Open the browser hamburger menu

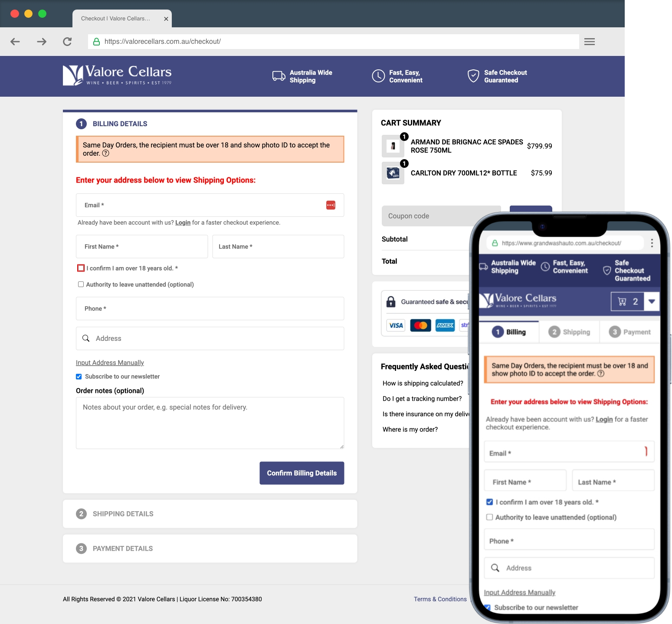pos(589,42)
